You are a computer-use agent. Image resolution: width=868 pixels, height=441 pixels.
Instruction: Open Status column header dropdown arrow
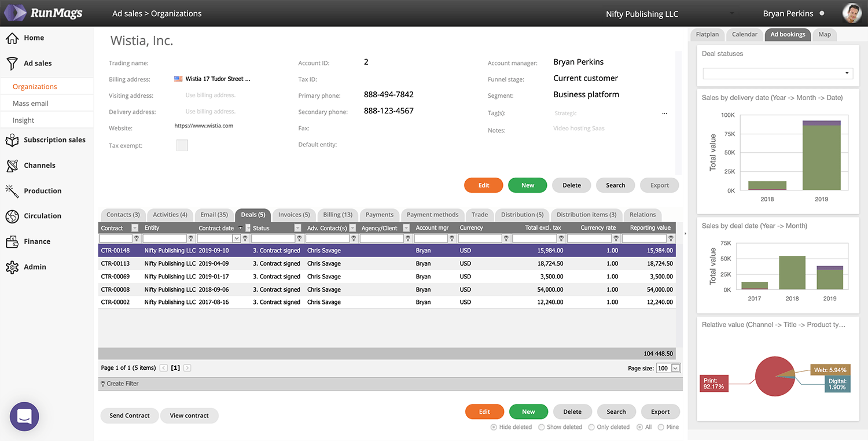point(298,228)
